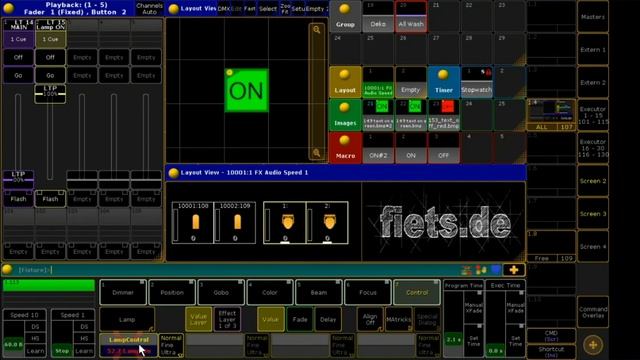Click the blue shield icon on command bar
The height and width of the screenshot is (360, 640).
[x=496, y=269]
